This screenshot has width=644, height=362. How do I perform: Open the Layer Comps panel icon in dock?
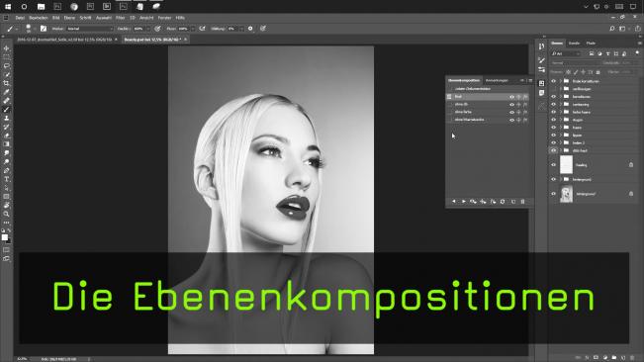pos(541,83)
